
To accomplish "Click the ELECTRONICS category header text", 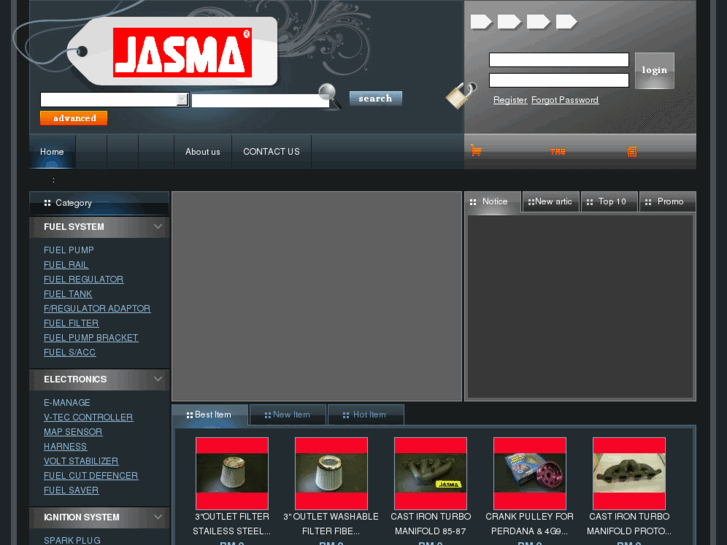I will pos(75,379).
